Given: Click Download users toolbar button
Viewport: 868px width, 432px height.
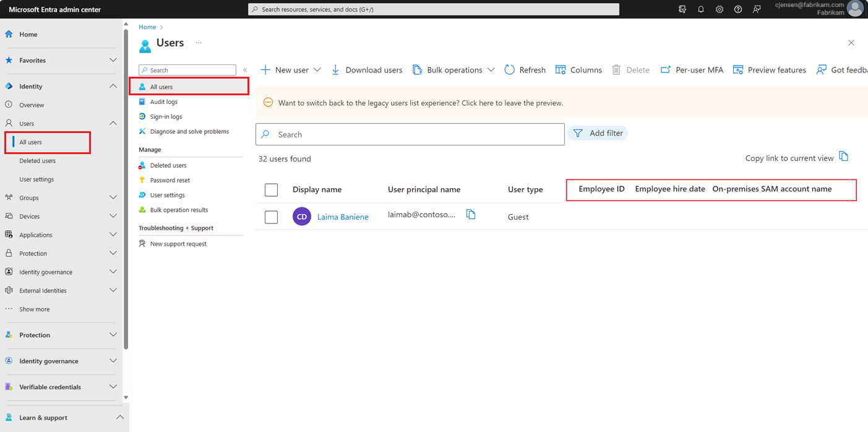Looking at the screenshot, I should [x=367, y=70].
